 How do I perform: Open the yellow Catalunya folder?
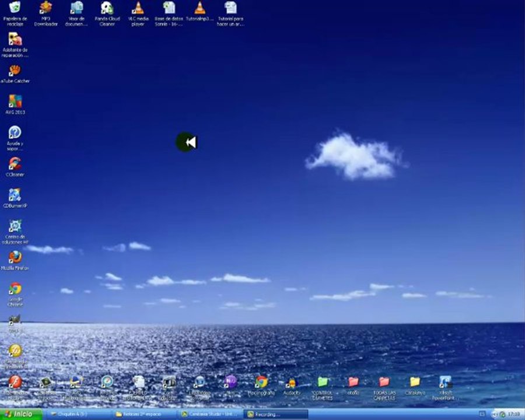(x=415, y=386)
